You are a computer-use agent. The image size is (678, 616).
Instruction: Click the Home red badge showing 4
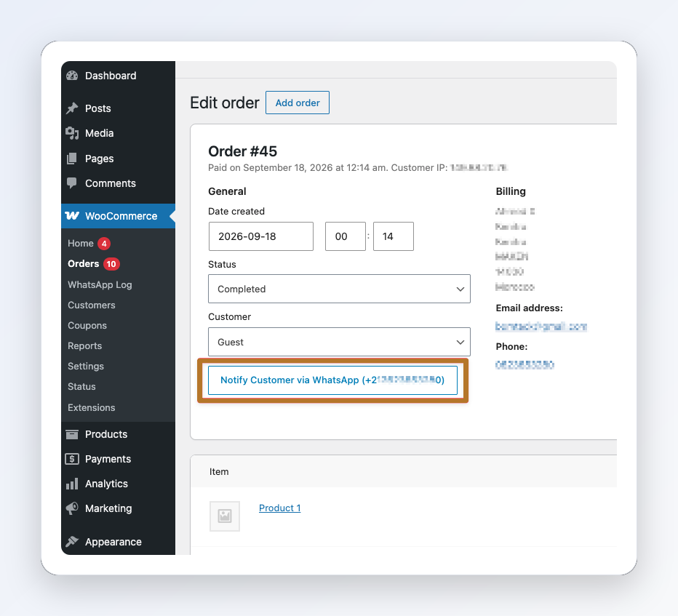(104, 244)
